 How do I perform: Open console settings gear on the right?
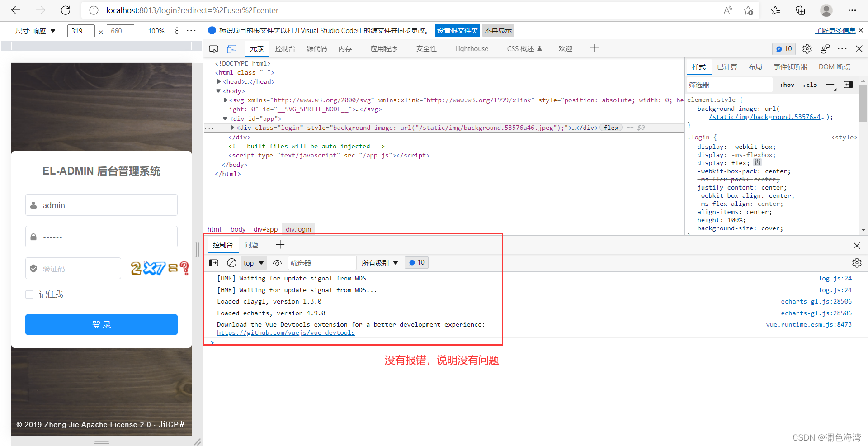pyautogui.click(x=857, y=262)
